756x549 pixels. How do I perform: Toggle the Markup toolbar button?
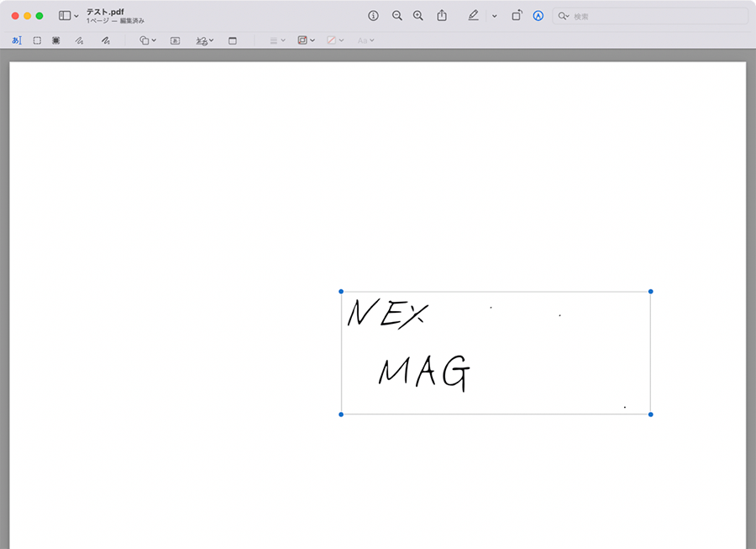538,16
